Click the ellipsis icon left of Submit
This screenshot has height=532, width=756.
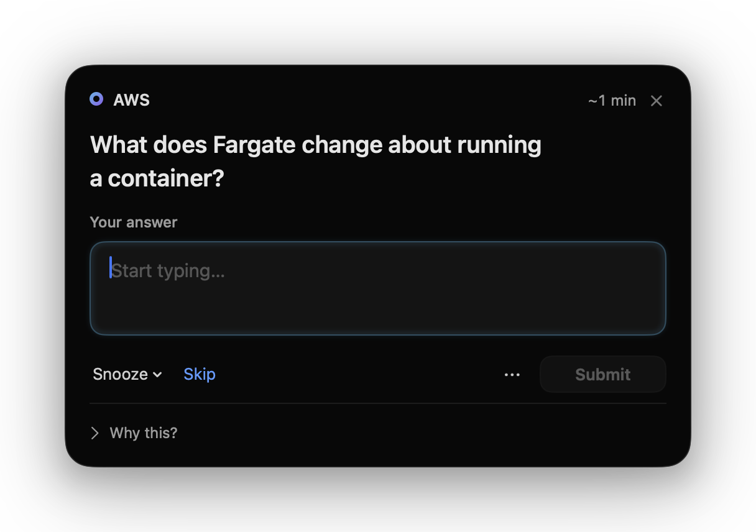click(x=512, y=375)
